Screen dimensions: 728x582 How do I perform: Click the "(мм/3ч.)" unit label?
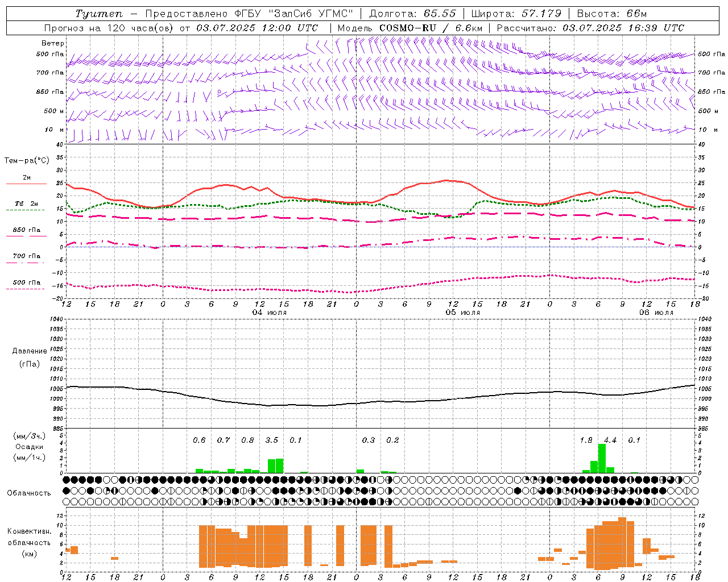[30, 436]
